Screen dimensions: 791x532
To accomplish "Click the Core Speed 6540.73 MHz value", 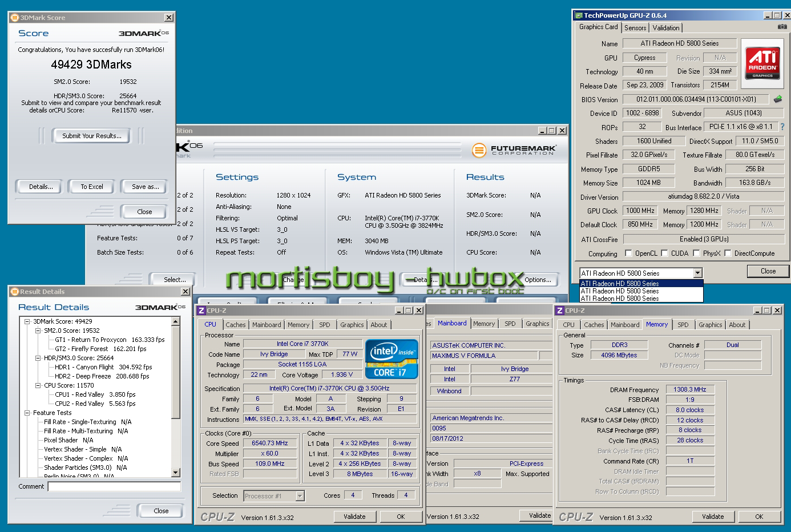I will 271,443.
